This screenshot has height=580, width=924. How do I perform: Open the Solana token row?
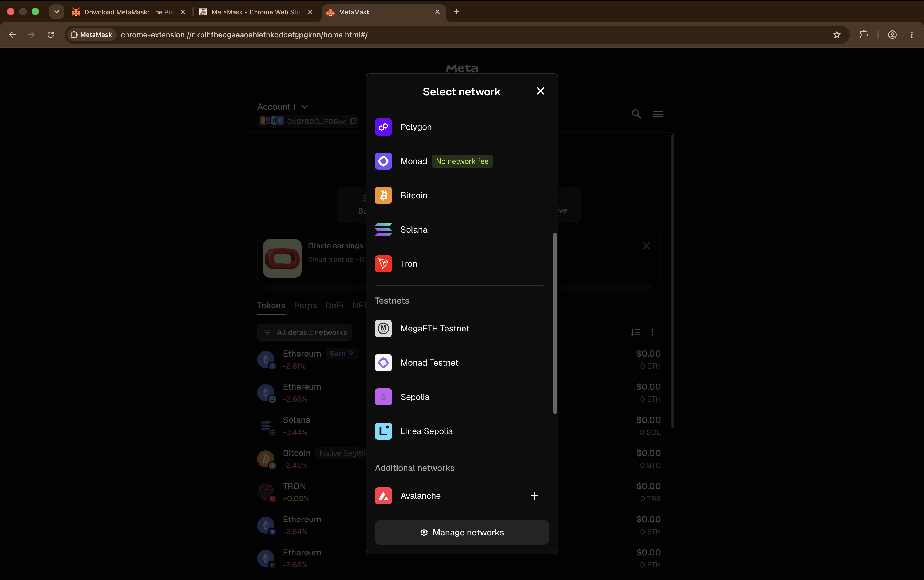click(x=459, y=426)
